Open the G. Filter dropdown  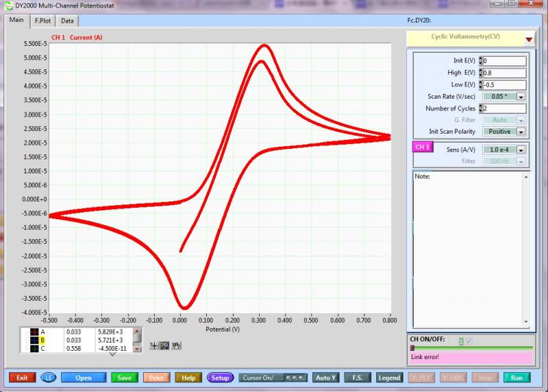pos(521,121)
